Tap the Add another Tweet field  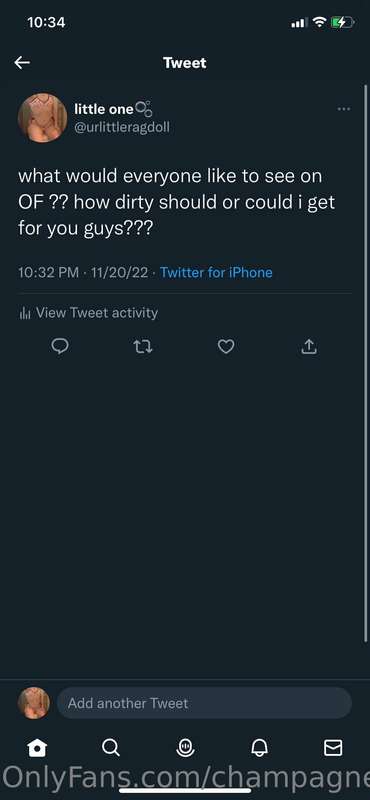(x=204, y=703)
